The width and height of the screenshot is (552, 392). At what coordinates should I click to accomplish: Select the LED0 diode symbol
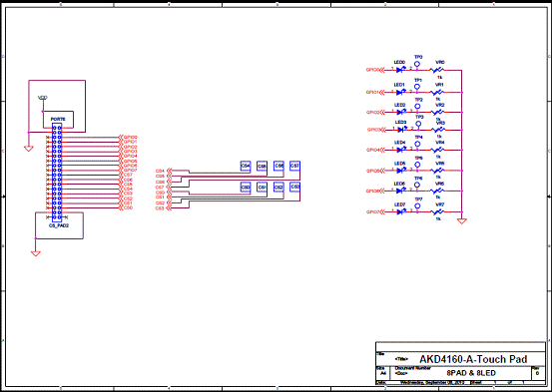click(400, 70)
